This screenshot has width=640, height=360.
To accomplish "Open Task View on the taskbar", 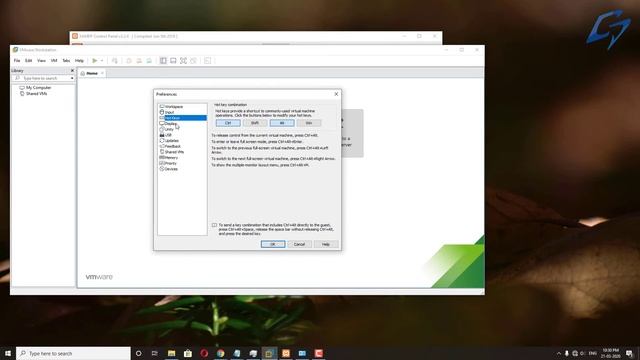I will (155, 353).
